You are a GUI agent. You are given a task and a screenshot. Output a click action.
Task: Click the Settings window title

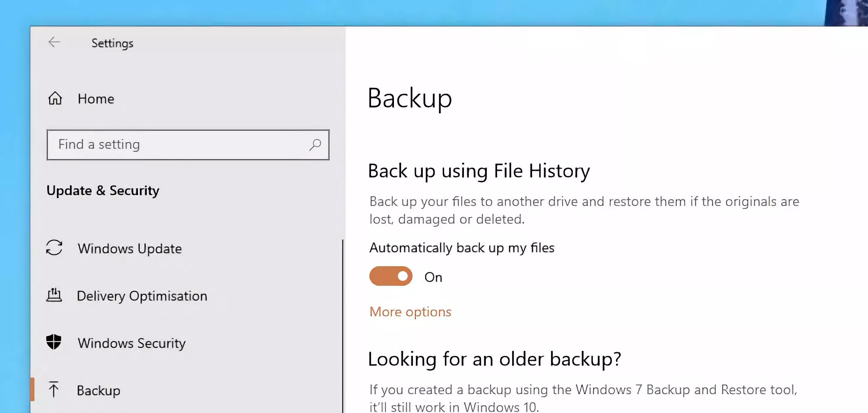(x=112, y=43)
